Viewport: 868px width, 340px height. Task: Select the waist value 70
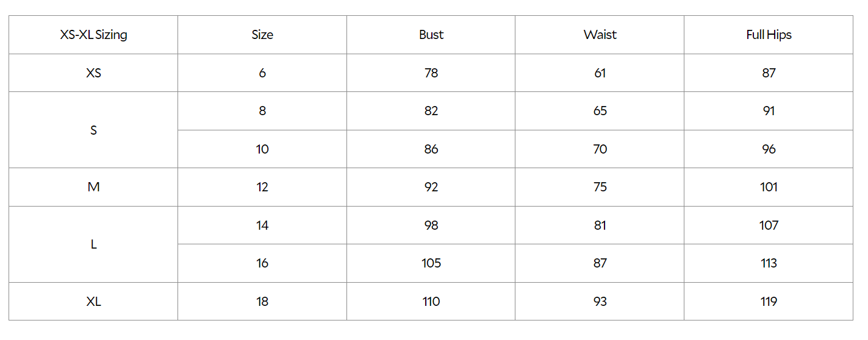(x=600, y=149)
